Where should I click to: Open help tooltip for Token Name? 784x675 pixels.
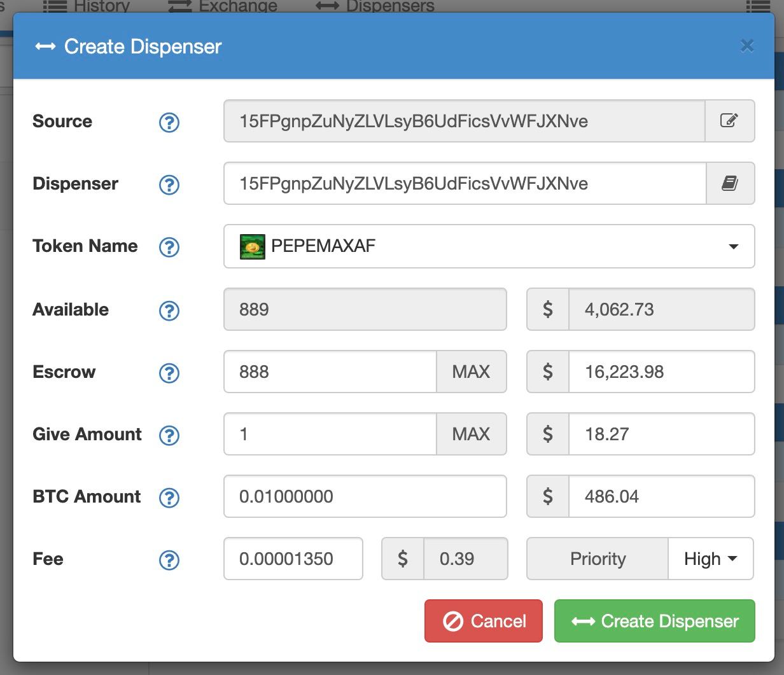click(169, 247)
